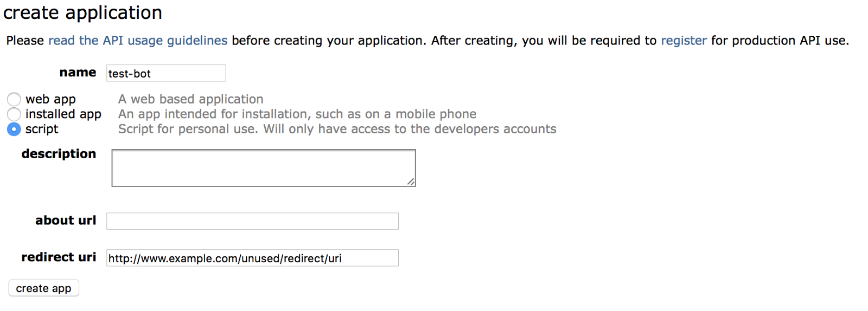Screen dimensions: 868x311
Task: Click the "web app" option label
Action: point(50,99)
